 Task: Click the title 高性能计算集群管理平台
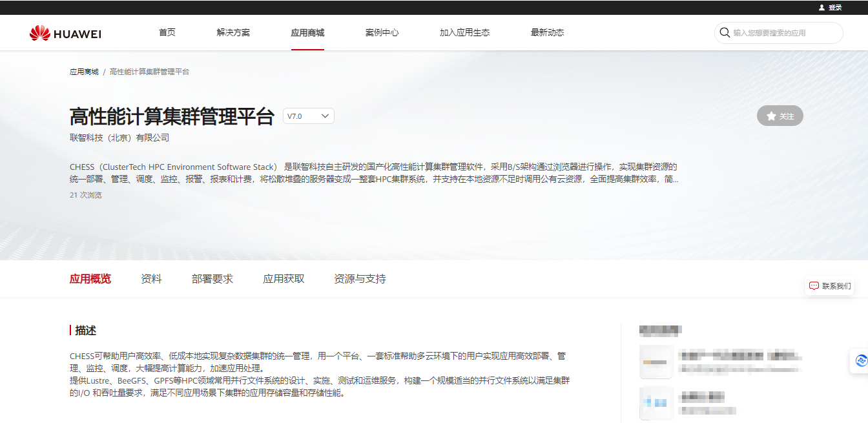click(x=172, y=116)
